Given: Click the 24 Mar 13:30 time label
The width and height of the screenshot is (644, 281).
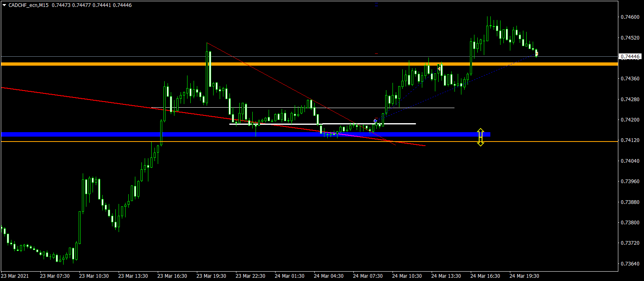Looking at the screenshot, I should [x=446, y=276].
